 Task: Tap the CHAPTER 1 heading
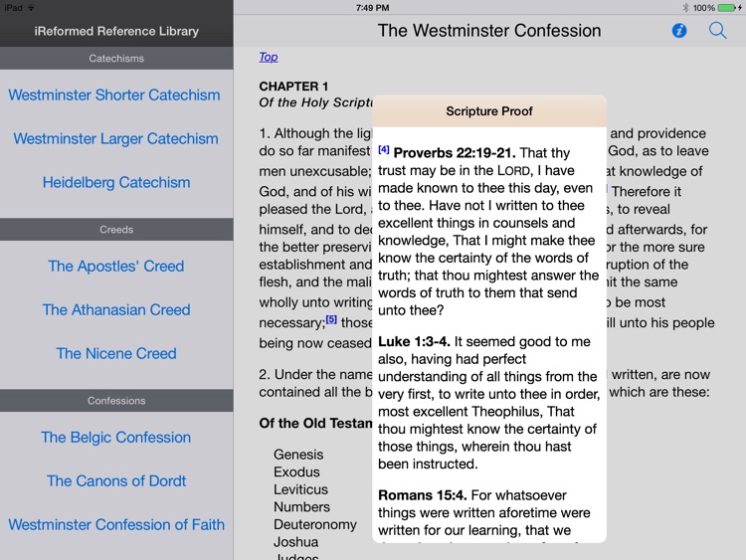coord(293,87)
